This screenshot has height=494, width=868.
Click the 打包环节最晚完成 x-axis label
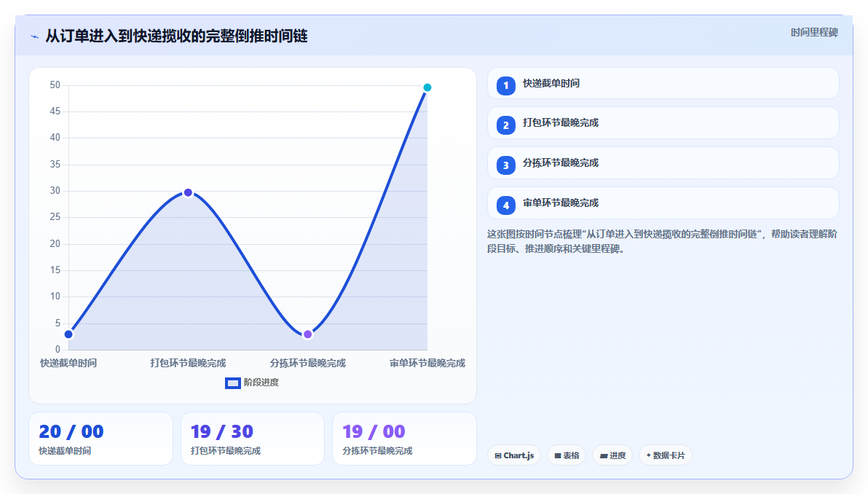click(x=188, y=364)
